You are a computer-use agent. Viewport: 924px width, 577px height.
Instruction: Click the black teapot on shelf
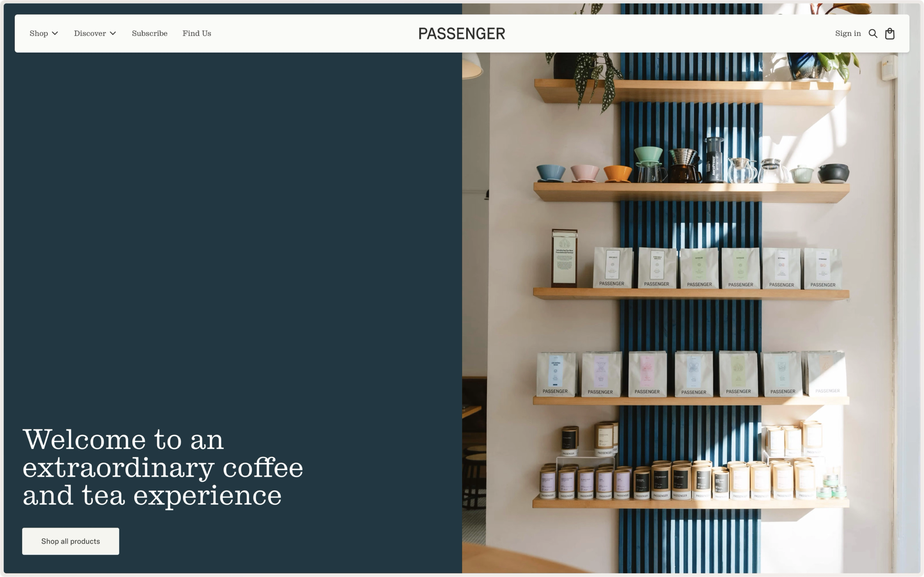(833, 173)
